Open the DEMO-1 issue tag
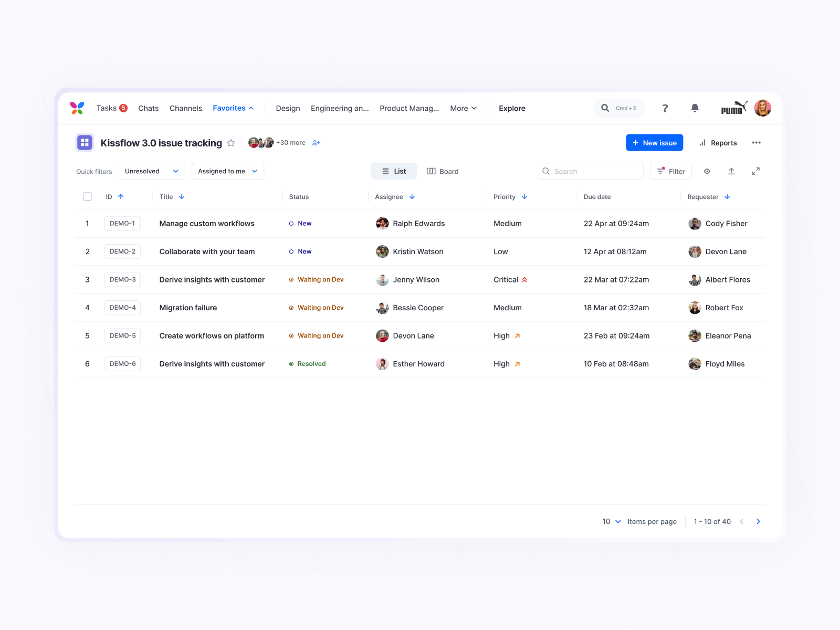This screenshot has width=840, height=630. pyautogui.click(x=122, y=224)
